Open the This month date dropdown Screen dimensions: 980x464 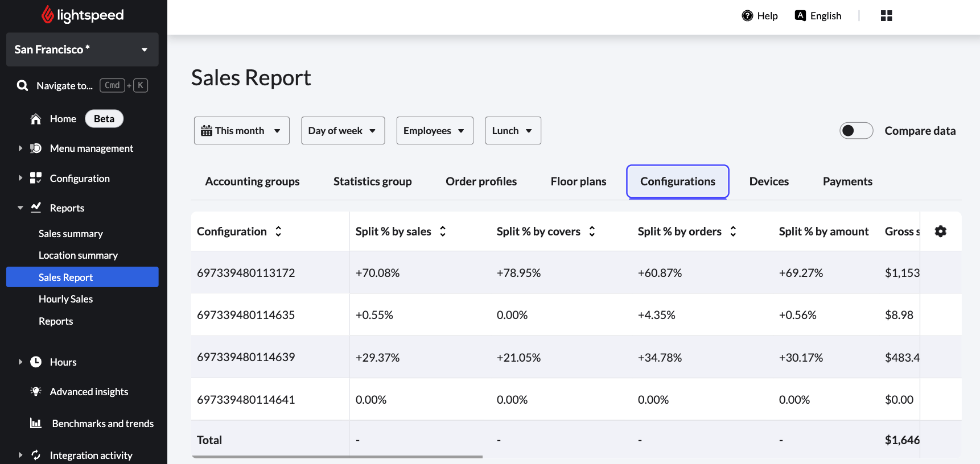point(241,131)
